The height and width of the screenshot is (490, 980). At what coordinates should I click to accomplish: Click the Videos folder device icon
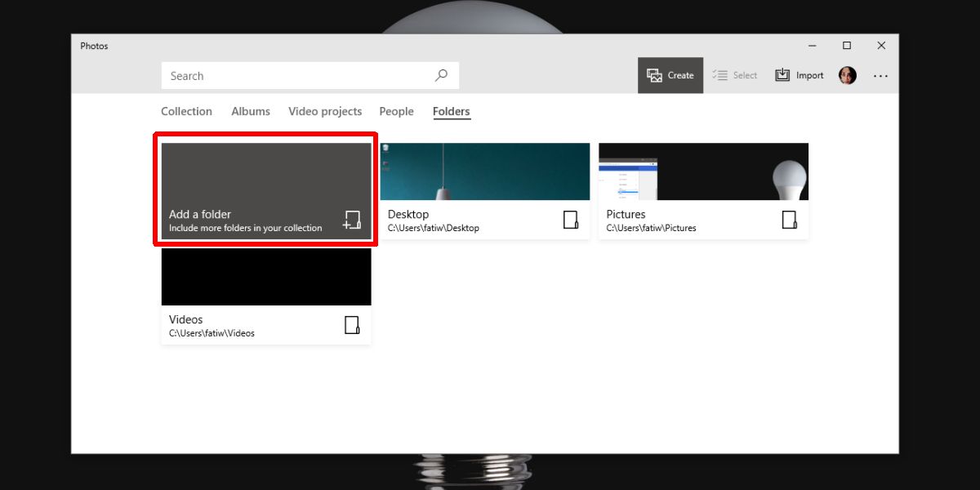pyautogui.click(x=352, y=325)
